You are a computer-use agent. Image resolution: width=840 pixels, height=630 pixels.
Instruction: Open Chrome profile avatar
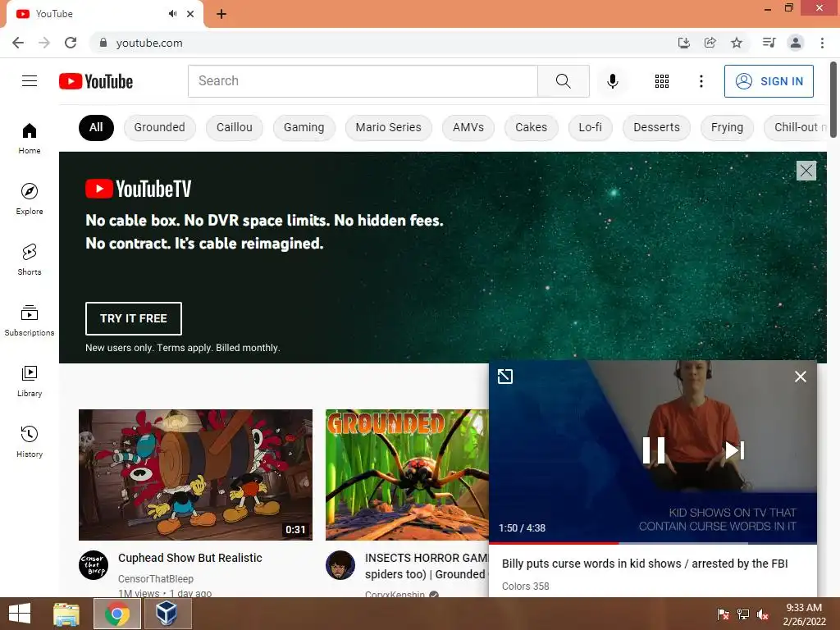(x=796, y=43)
